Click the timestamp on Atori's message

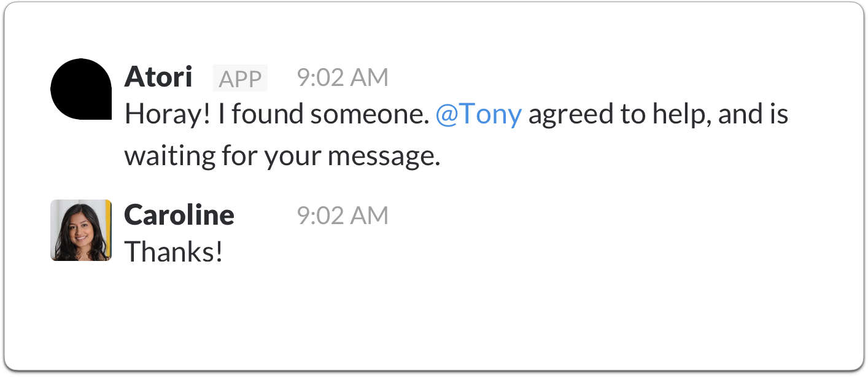(x=343, y=78)
